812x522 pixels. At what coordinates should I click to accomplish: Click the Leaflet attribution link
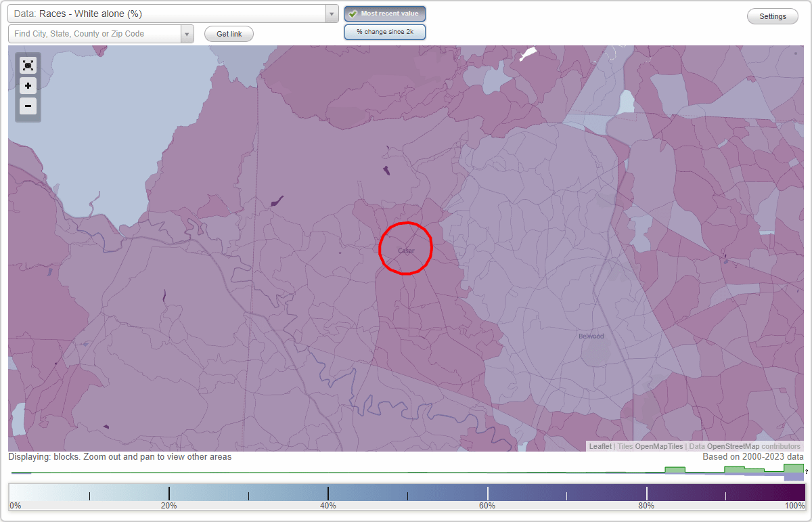[600, 446]
